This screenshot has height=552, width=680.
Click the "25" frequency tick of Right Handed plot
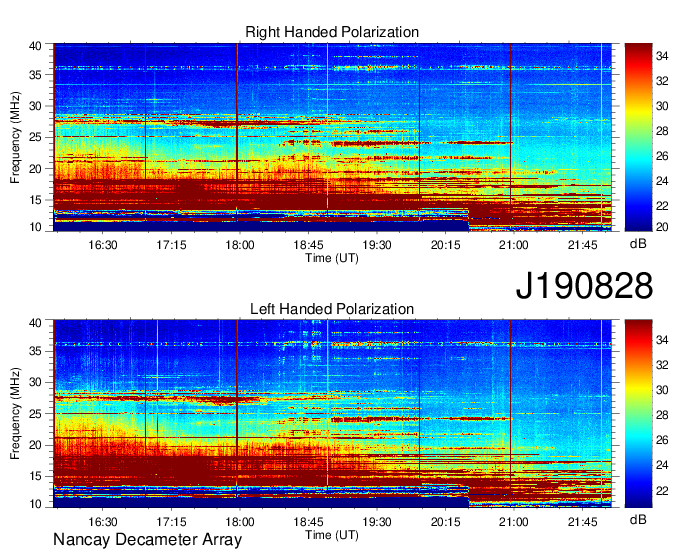coord(35,137)
